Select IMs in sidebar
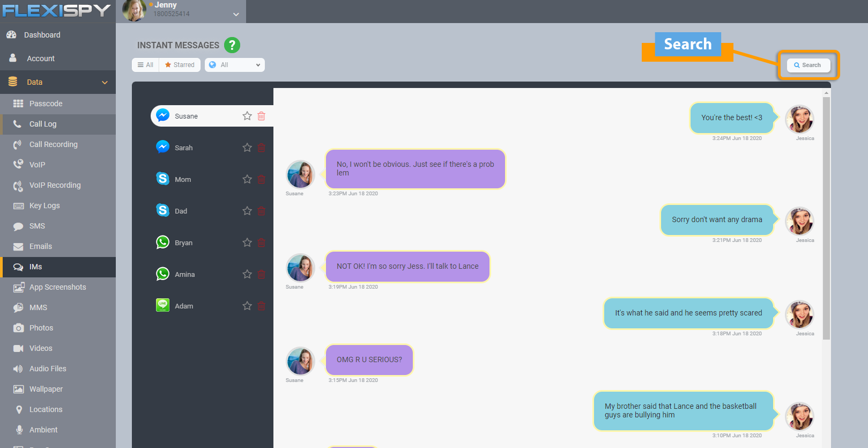The height and width of the screenshot is (448, 868). pos(58,267)
